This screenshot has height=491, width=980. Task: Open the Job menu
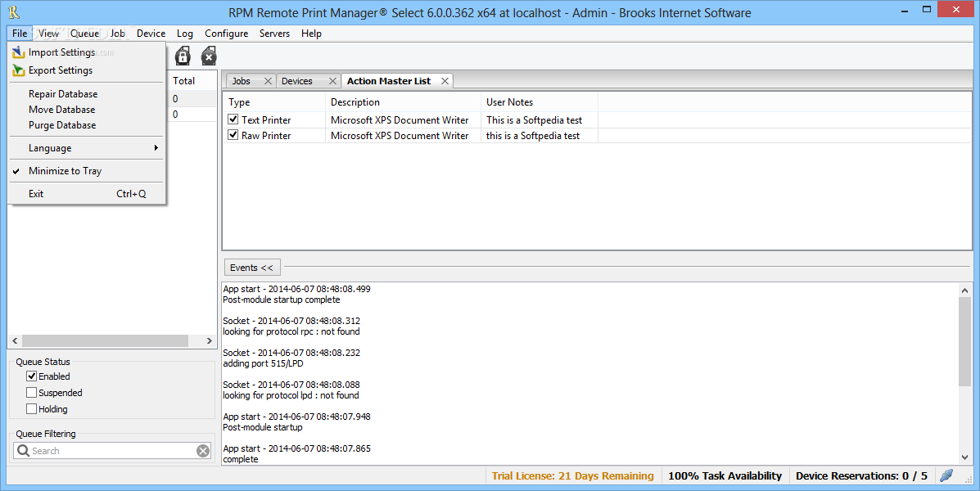coord(118,34)
